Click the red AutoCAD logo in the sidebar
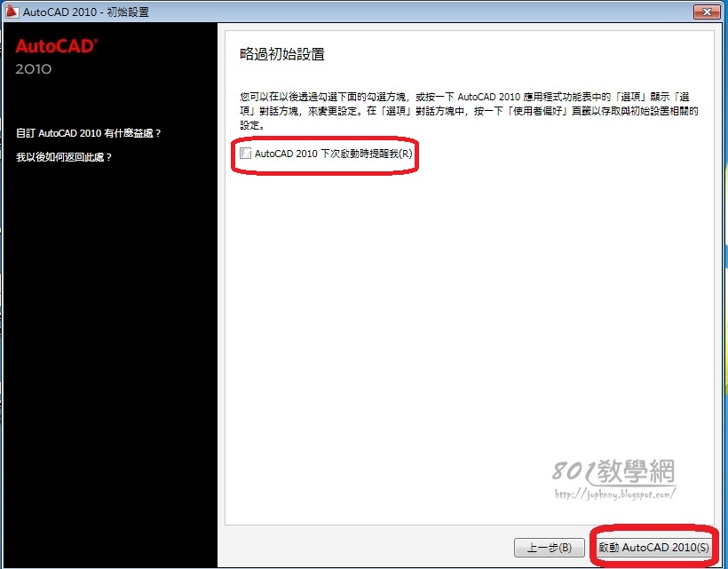This screenshot has width=728, height=569. (x=57, y=46)
